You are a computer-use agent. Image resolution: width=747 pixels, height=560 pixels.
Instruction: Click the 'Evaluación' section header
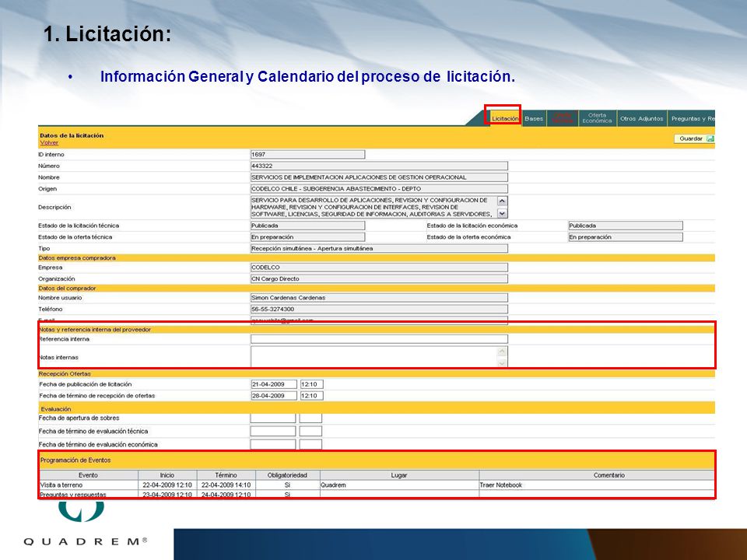pos(377,408)
